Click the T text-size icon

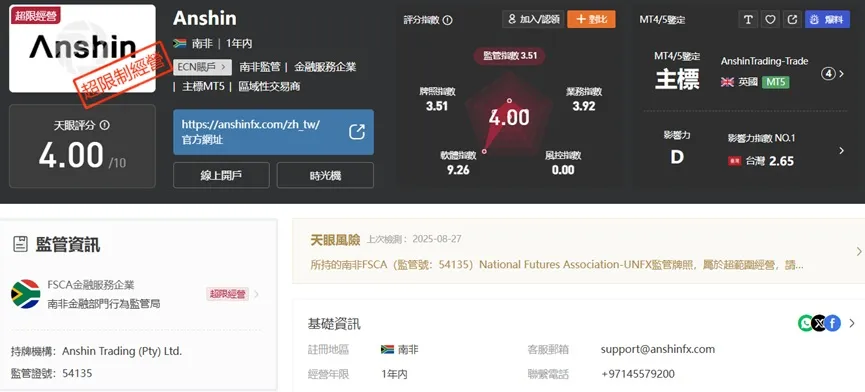748,19
